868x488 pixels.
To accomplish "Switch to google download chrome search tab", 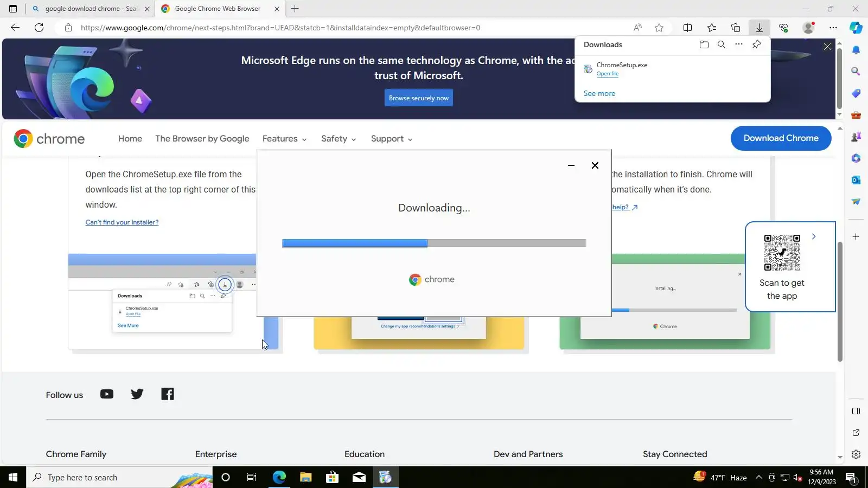I will click(x=92, y=9).
